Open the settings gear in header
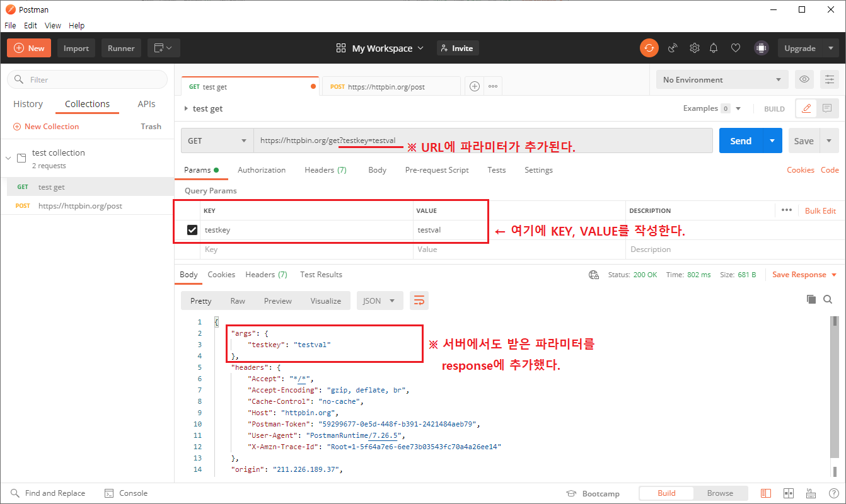 click(694, 48)
